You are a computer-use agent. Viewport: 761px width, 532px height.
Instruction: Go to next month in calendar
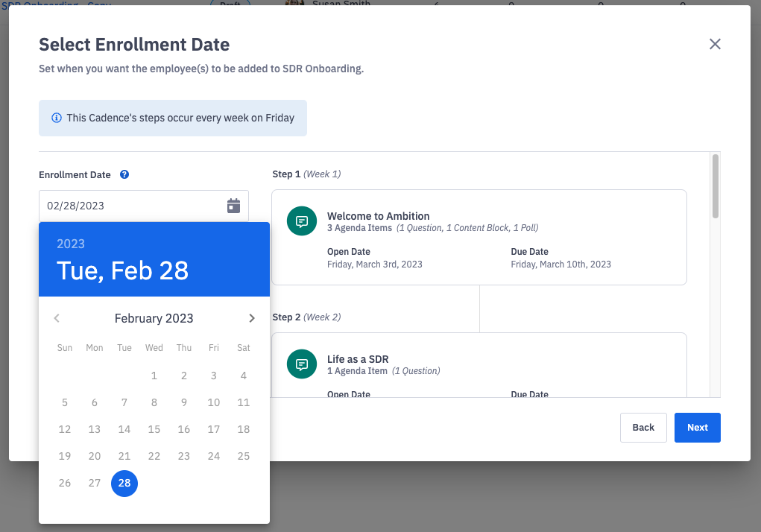(x=251, y=318)
